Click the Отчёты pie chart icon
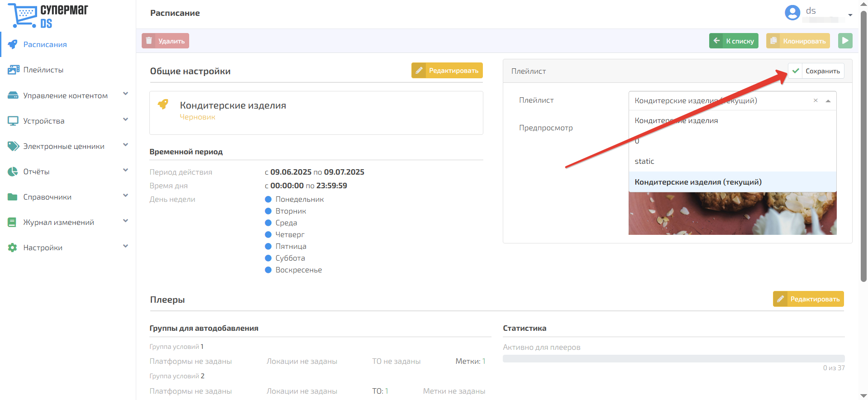The image size is (868, 400). pos(13,171)
